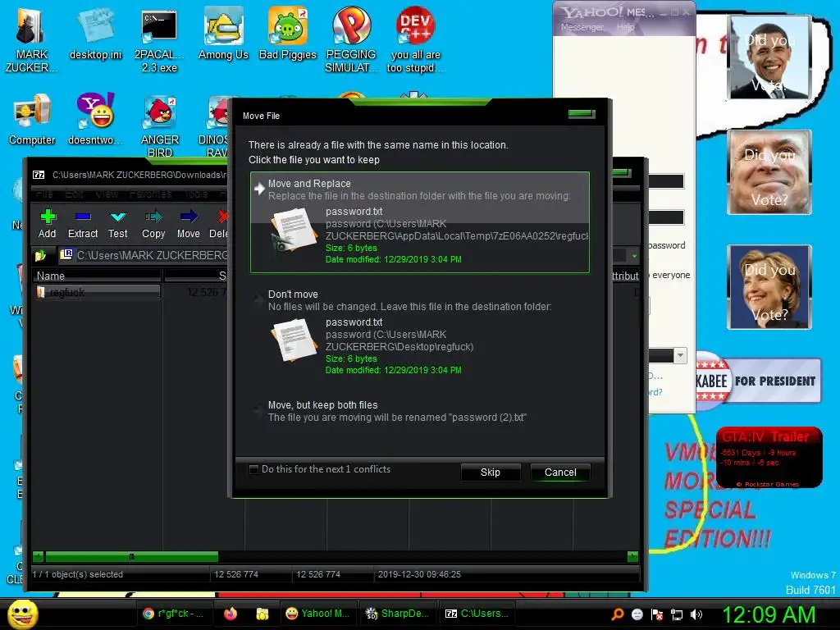Click the up-folder icon beside the 7-Zip address bar
This screenshot has height=630, width=840.
(41, 255)
